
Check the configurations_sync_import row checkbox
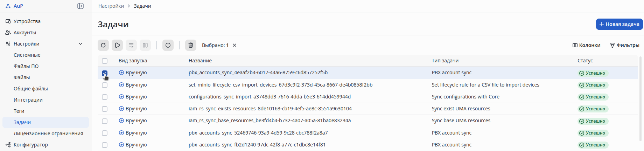click(x=105, y=97)
